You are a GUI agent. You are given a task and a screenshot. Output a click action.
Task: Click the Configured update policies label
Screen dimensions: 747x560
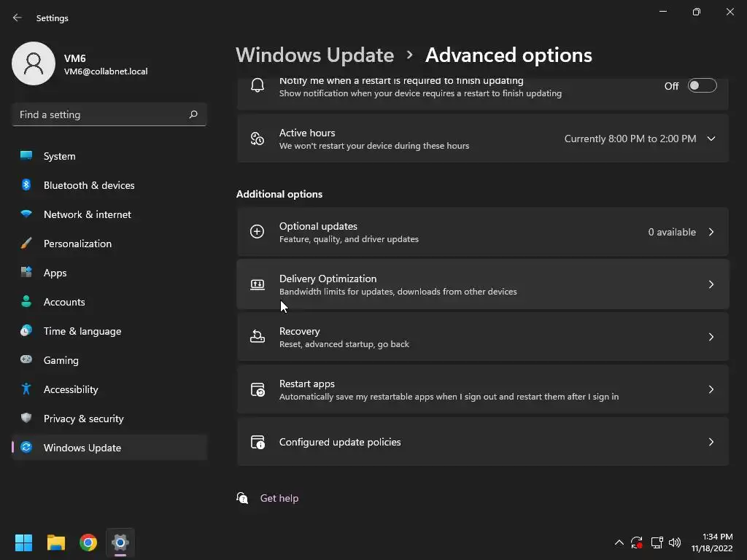coord(340,442)
